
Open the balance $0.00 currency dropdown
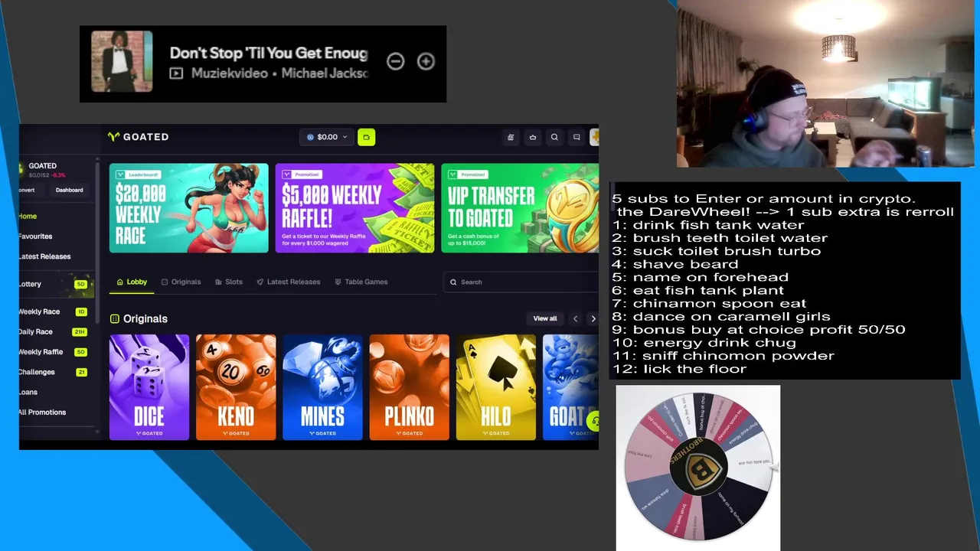327,137
